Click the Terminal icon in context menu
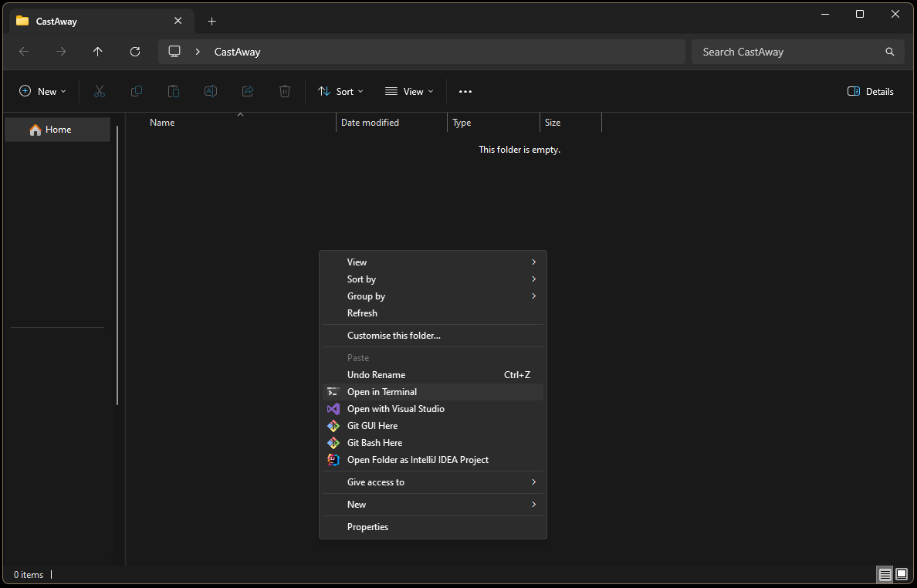 tap(333, 392)
